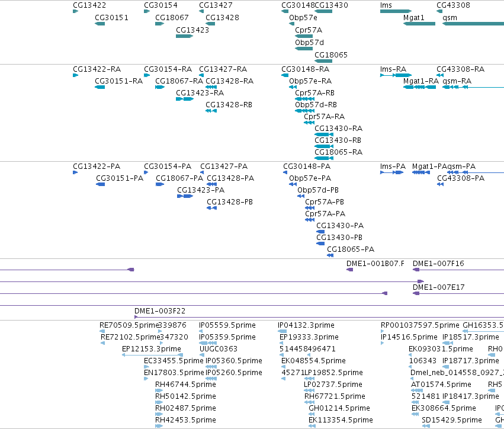Select the CG18065-PA protein label
This screenshot has width=504, height=429.
351,249
